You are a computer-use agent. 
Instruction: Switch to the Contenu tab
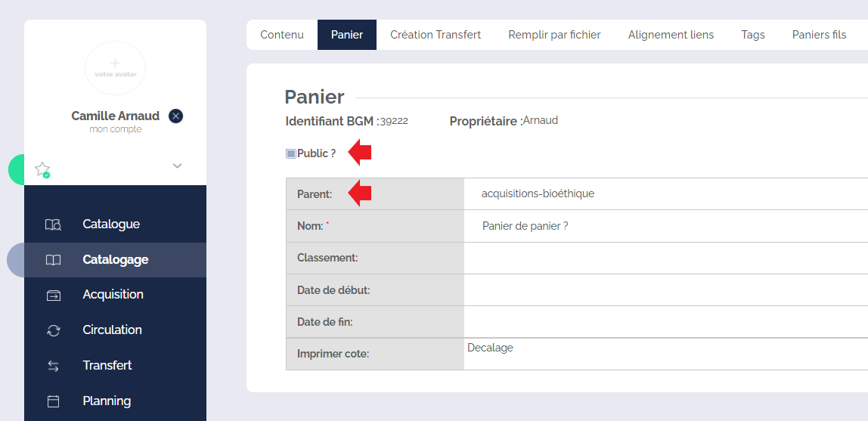(x=282, y=35)
